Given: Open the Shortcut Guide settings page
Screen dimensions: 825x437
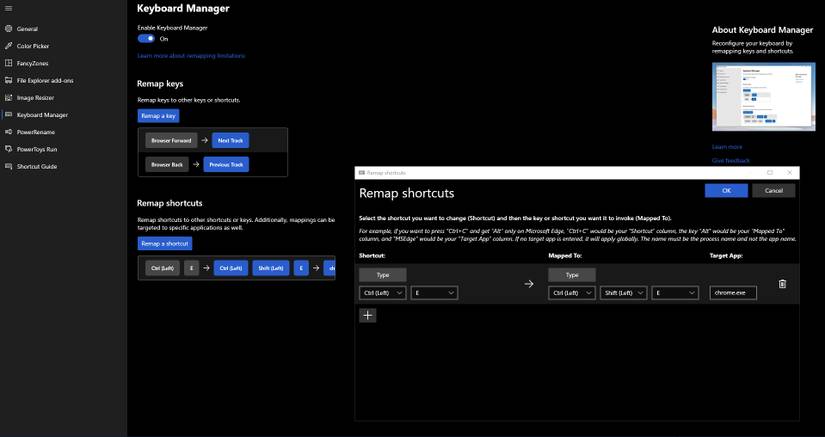Looking at the screenshot, I should pos(37,166).
